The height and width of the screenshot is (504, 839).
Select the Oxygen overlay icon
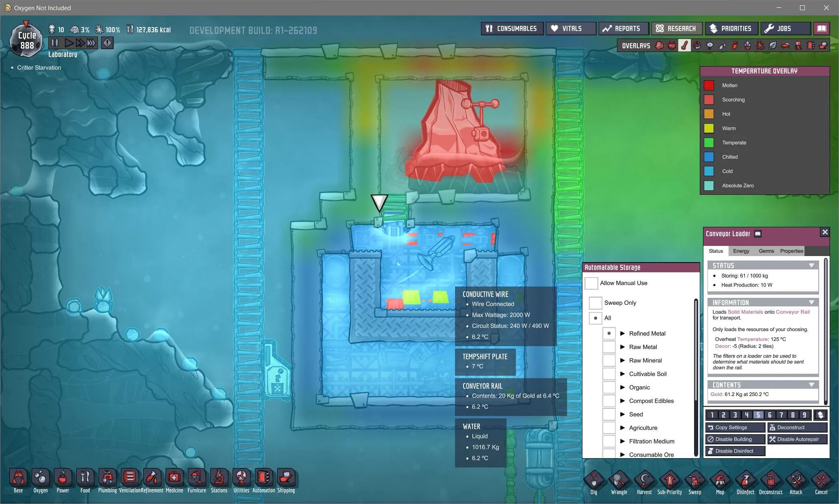659,45
